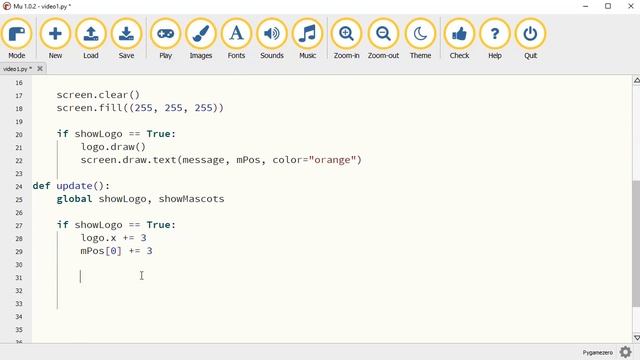Load a file from disk
The width and height of the screenshot is (640, 360).
pyautogui.click(x=91, y=39)
